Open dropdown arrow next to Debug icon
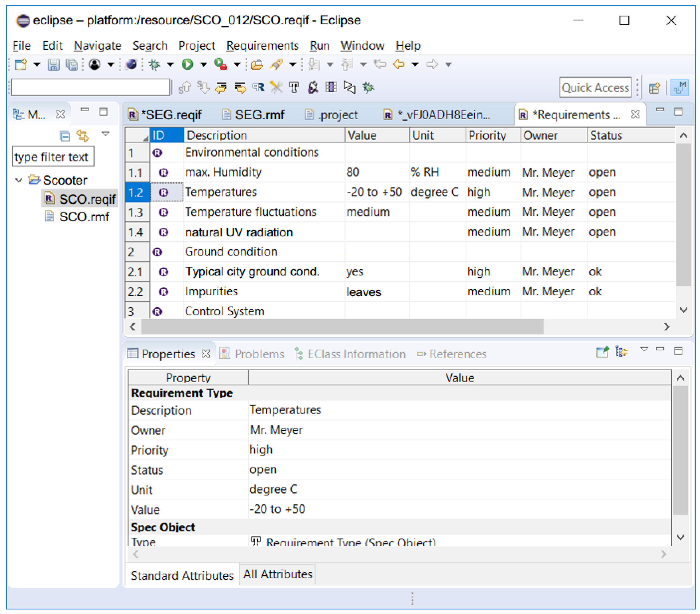This screenshot has width=700, height=614. (x=170, y=64)
